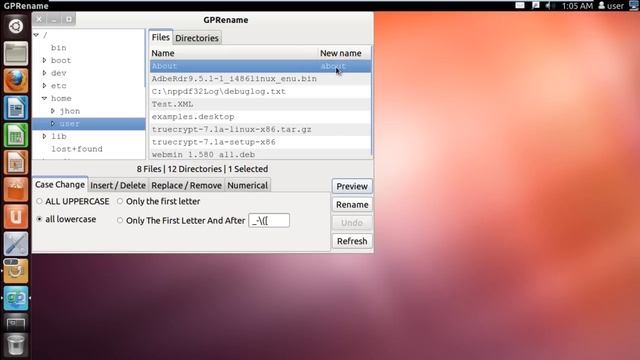Open Ubuntu Software Center launcher icon
Screen dimensions: 640x360
pos(16,189)
